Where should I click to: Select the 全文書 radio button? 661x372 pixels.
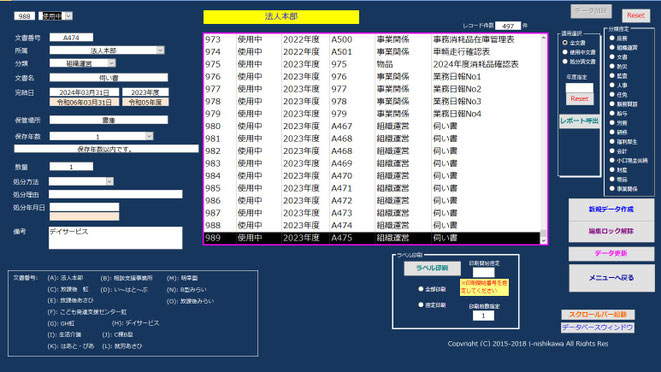tap(565, 43)
